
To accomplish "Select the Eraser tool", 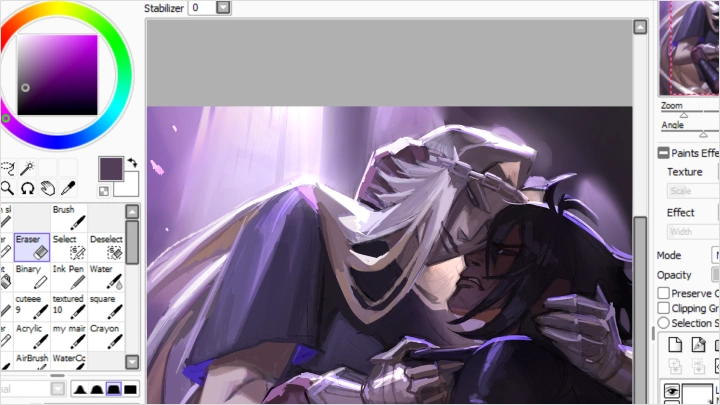I will tap(31, 247).
